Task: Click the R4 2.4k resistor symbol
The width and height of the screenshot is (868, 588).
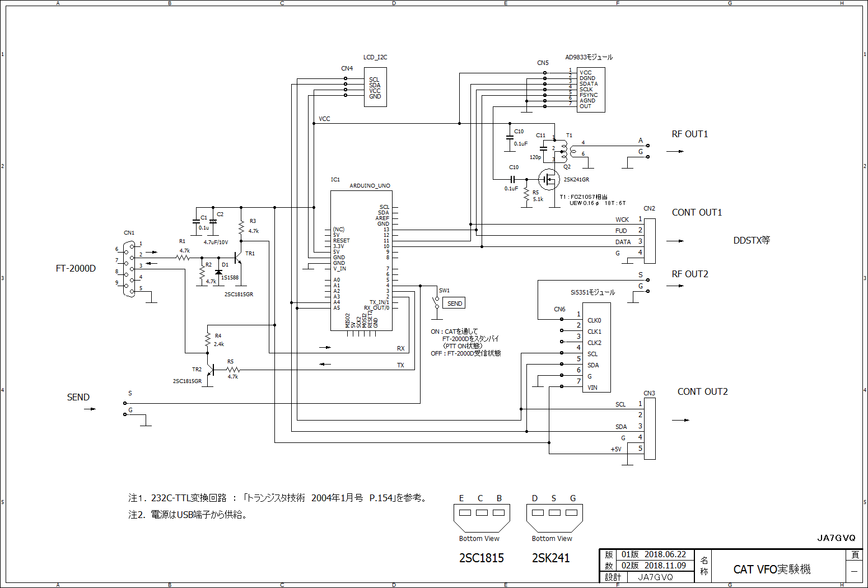Action: (207, 339)
